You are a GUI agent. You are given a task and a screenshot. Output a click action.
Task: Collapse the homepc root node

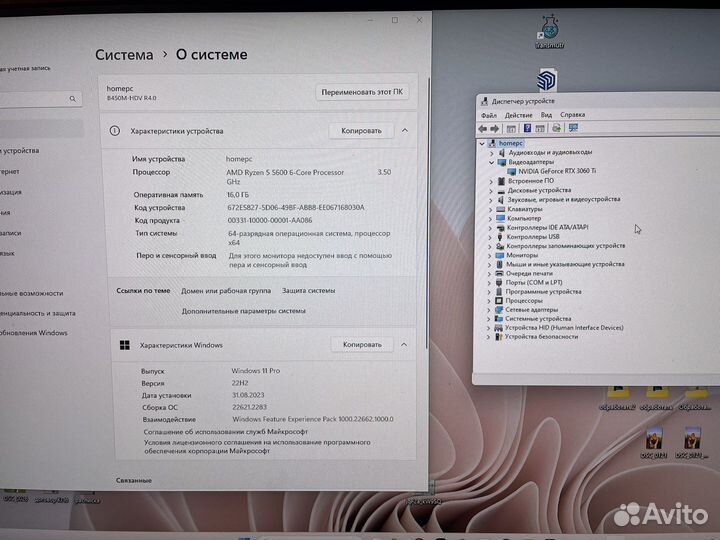[482, 144]
